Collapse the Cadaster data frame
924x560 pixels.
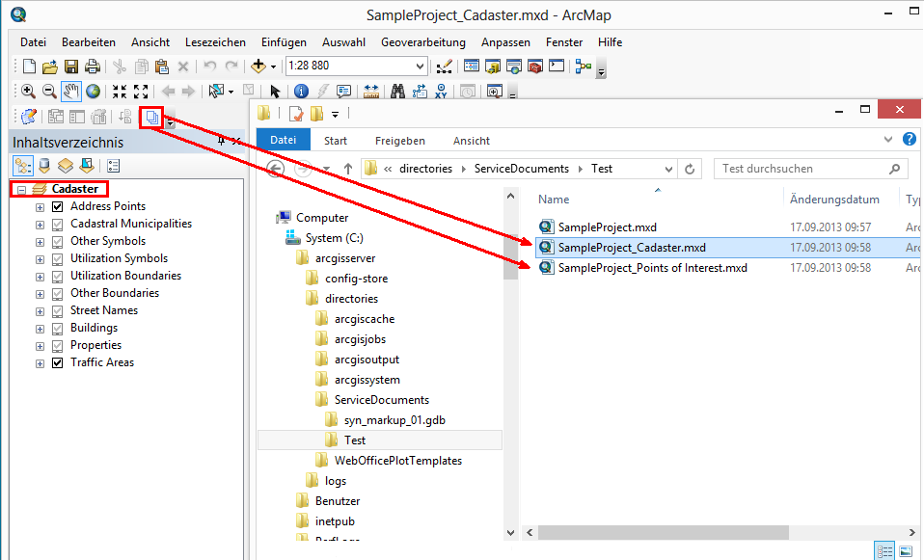(x=22, y=188)
